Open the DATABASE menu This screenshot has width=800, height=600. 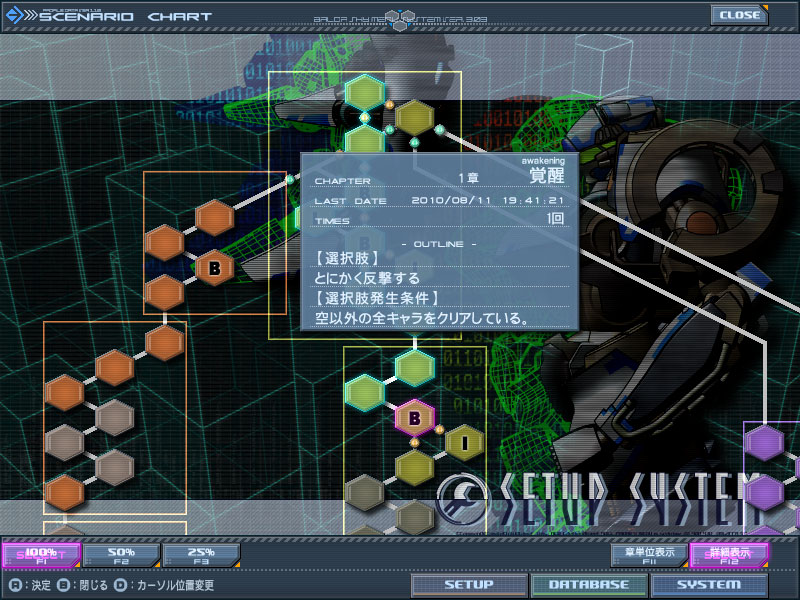click(x=589, y=585)
